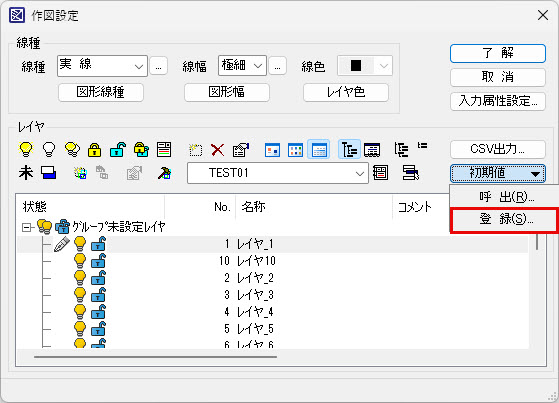This screenshot has height=403, width=559.
Task: Click the tree view display icon
Action: tap(349, 149)
